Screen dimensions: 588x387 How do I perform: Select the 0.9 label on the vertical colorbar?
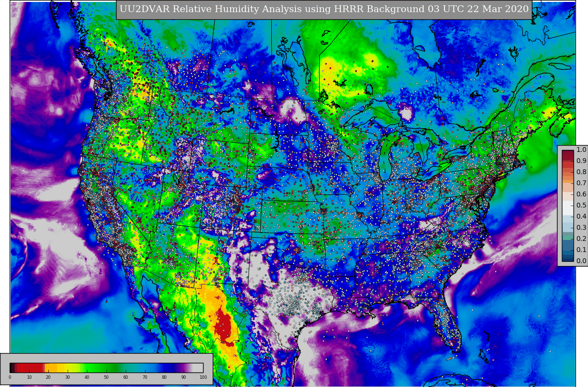click(x=581, y=161)
